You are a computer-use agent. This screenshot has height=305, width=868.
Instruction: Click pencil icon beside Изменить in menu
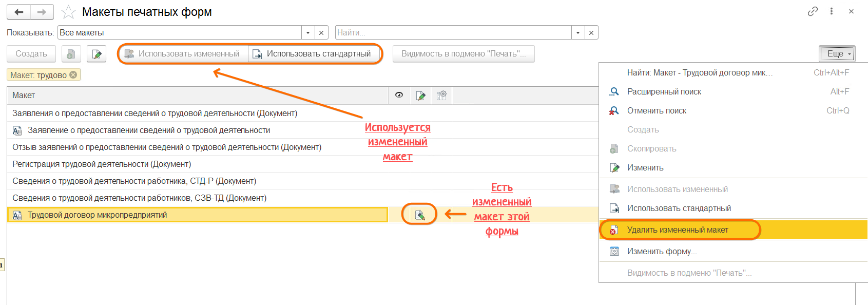[614, 168]
